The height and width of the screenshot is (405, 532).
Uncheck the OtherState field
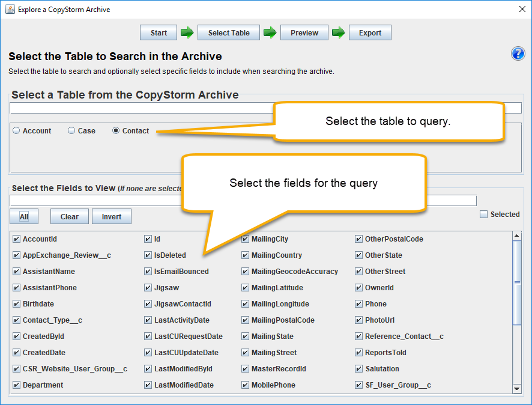358,255
